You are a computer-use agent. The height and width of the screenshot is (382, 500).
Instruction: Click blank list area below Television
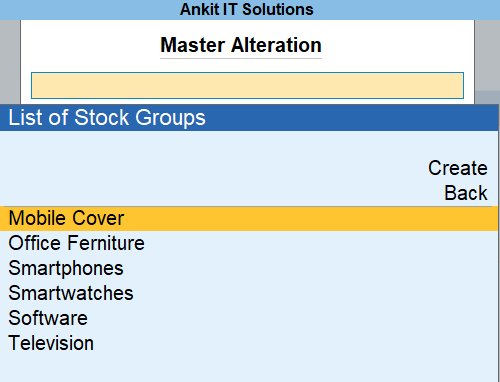coord(249,368)
